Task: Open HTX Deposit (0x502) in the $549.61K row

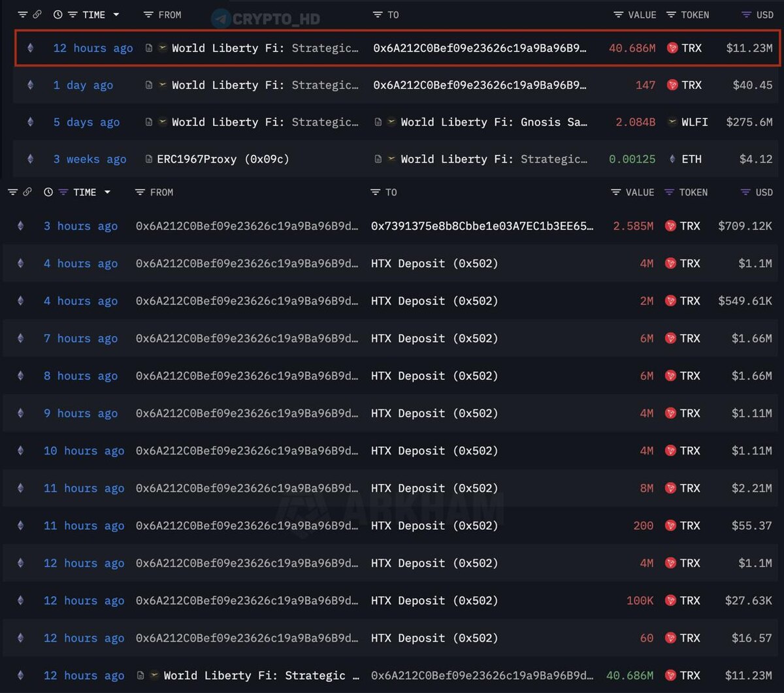Action: [x=434, y=301]
